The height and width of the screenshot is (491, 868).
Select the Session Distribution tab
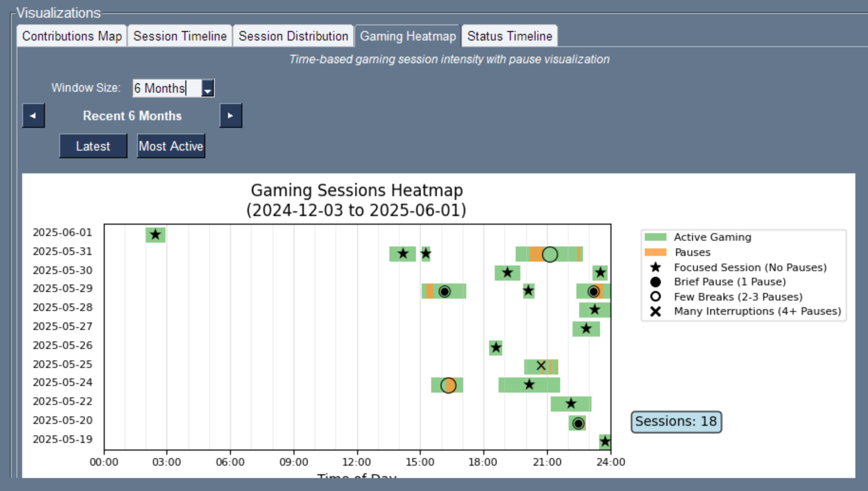294,36
